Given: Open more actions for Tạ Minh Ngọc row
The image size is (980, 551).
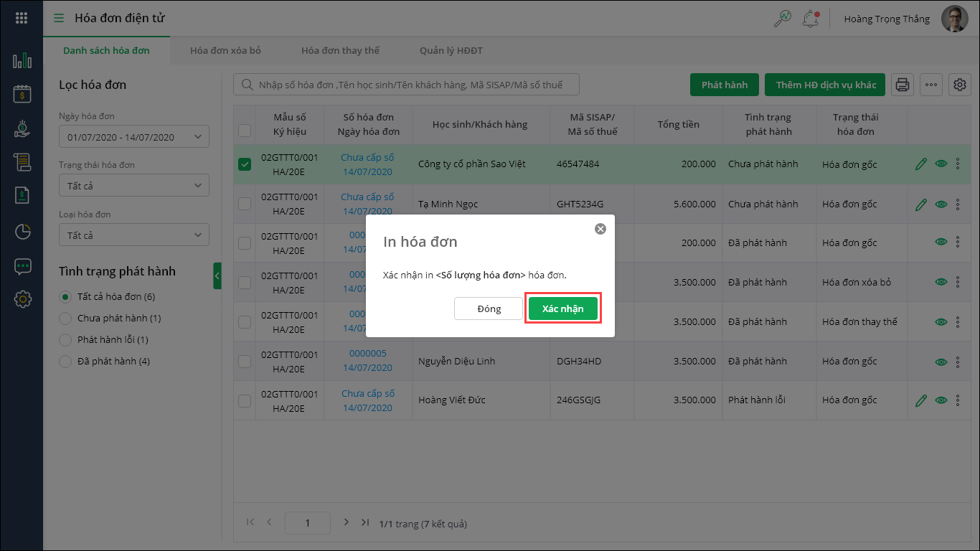Looking at the screenshot, I should pyautogui.click(x=957, y=204).
